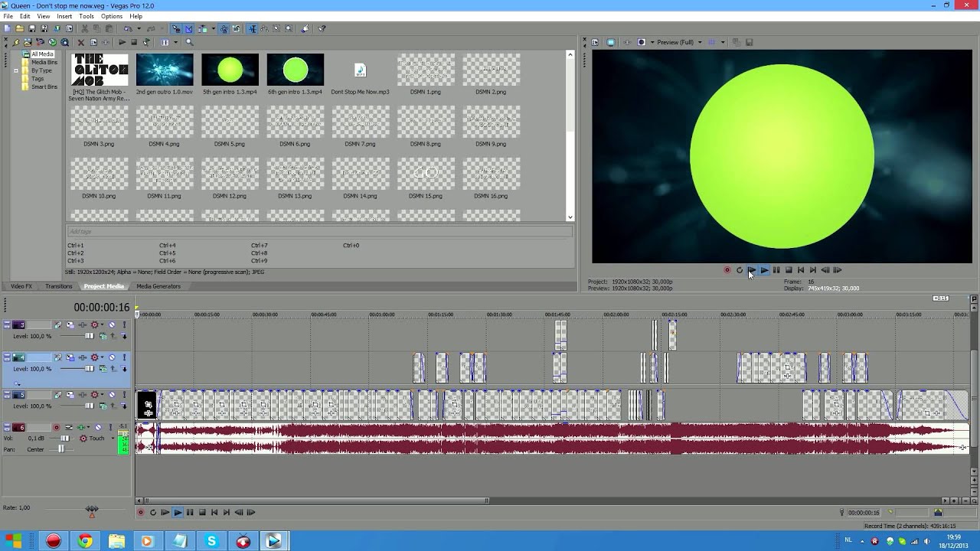Viewport: 980px width, 551px height.
Task: Toggle mute on audio track 6
Action: point(98,427)
